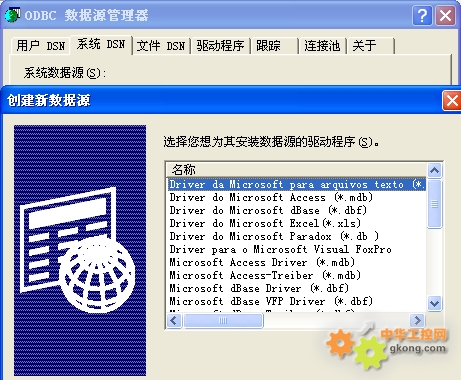Switch to the 驱动程序 tab
Screen dimensions: 461x380
220,46
